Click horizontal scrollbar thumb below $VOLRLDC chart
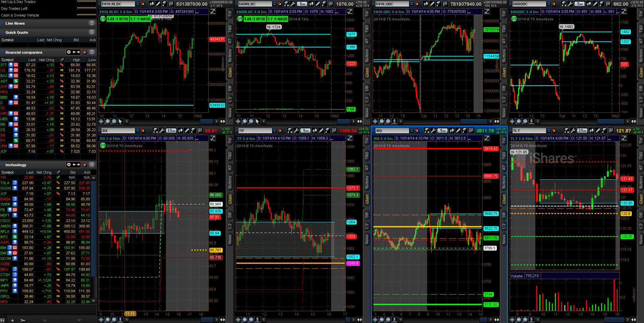 [x=207, y=121]
